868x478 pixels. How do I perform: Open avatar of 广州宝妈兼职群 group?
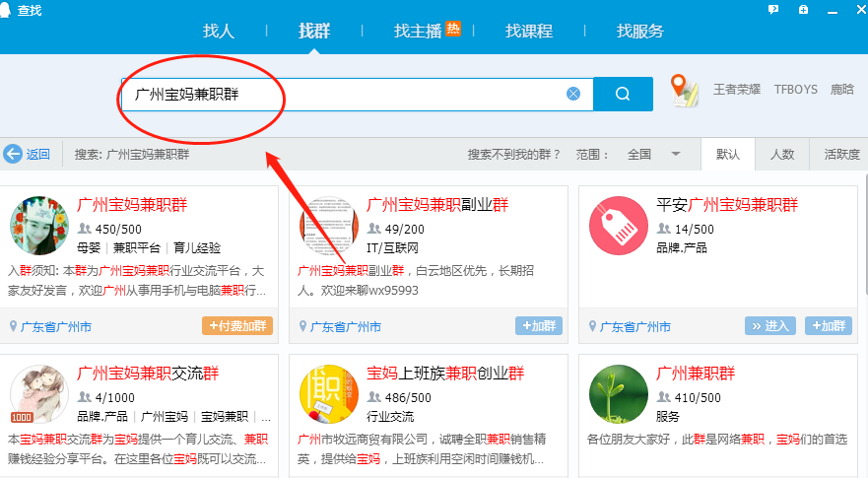tap(39, 226)
